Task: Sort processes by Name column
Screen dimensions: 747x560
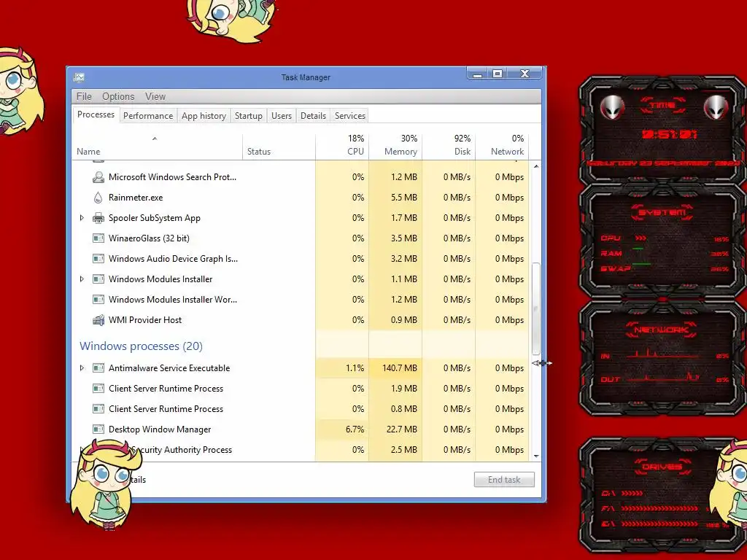Action: coord(158,147)
